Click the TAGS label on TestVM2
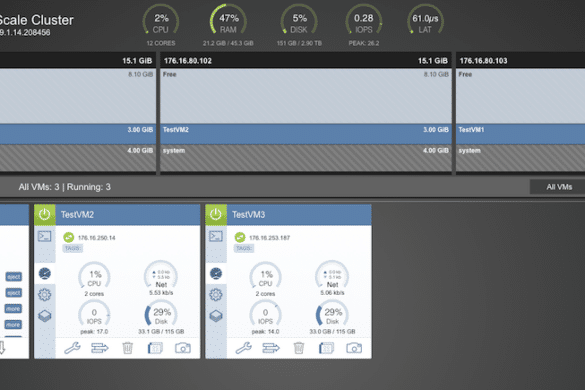 tap(72, 249)
